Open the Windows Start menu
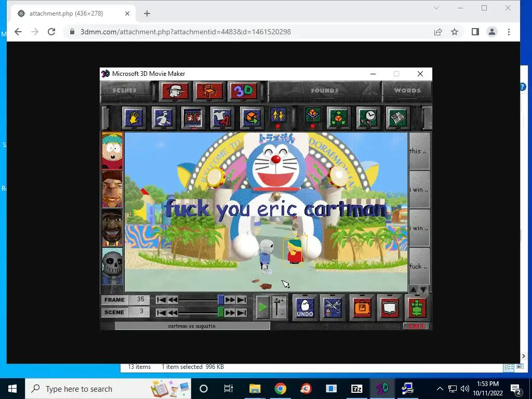 [12, 389]
